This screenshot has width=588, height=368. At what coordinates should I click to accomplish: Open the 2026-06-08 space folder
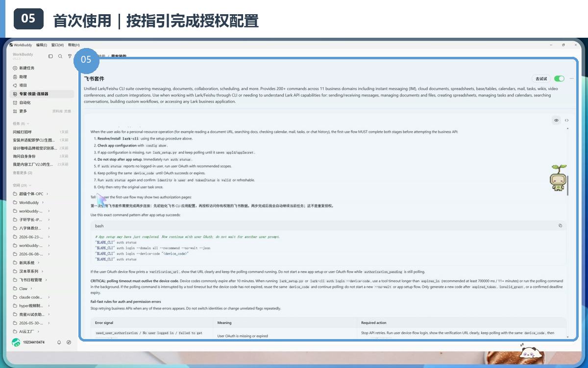[x=31, y=254]
